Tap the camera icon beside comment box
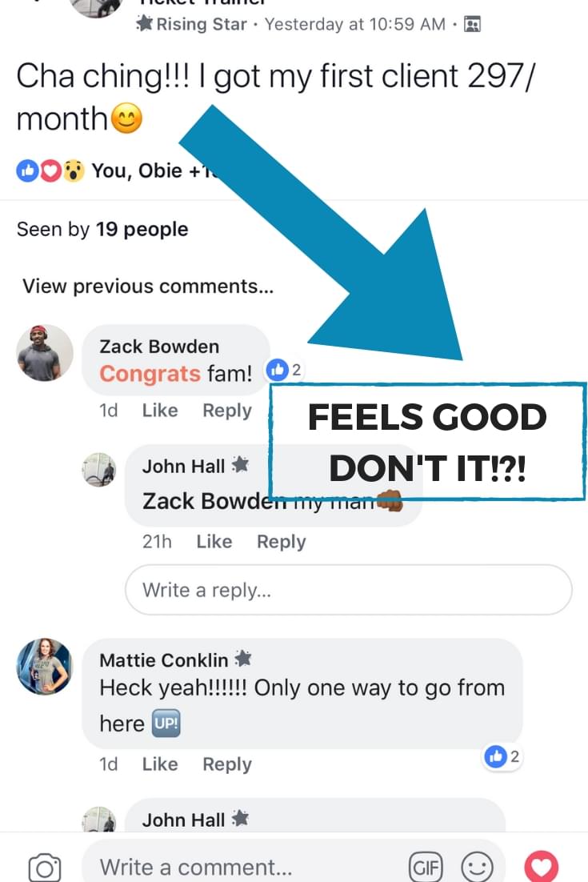The height and width of the screenshot is (882, 588). [45, 867]
